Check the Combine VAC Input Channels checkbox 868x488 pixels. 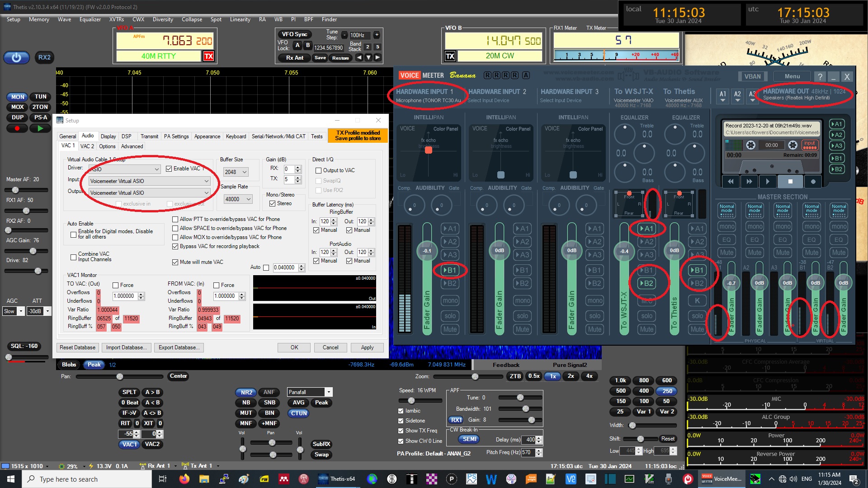73,257
